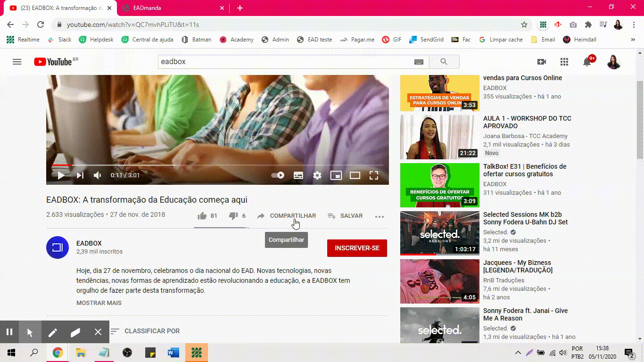Image resolution: width=644 pixels, height=362 pixels.
Task: Open AULA 1 WORKSHOP DO TCC thumbnail
Action: (440, 137)
